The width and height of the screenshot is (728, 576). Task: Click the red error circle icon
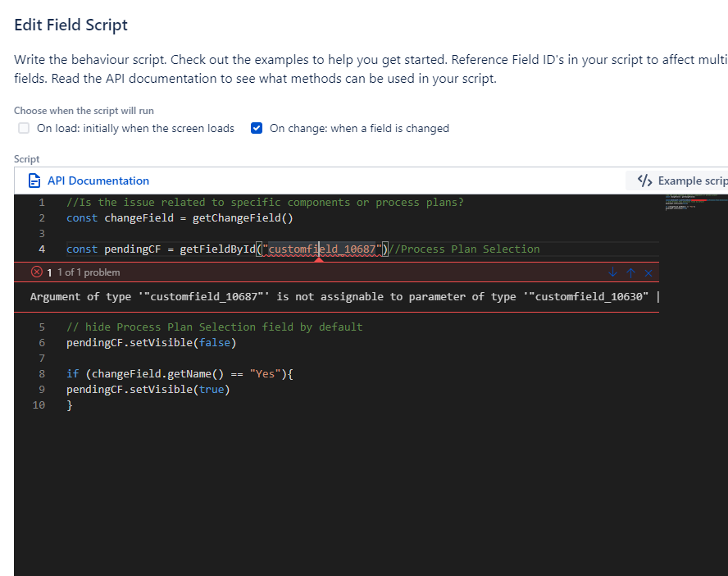click(37, 272)
